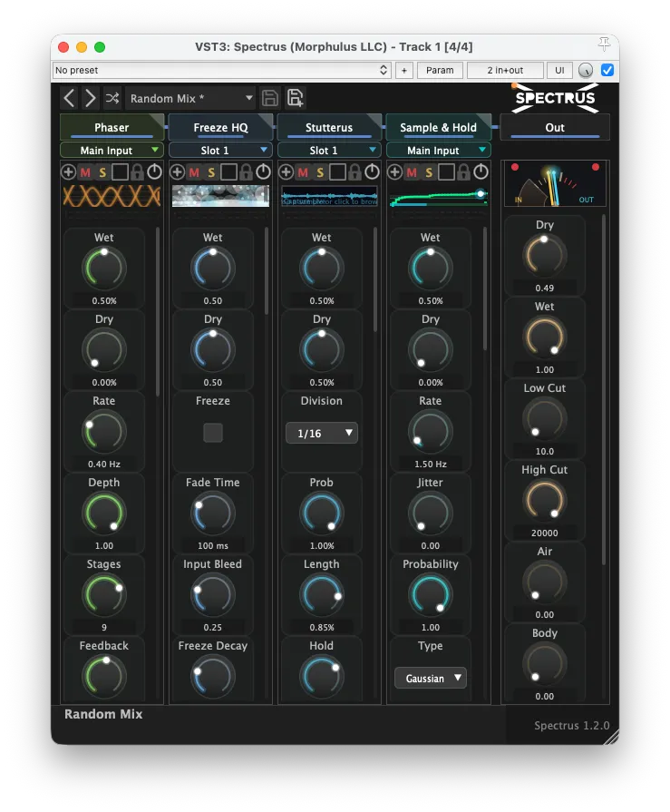Lock the Phaser module

tap(137, 172)
